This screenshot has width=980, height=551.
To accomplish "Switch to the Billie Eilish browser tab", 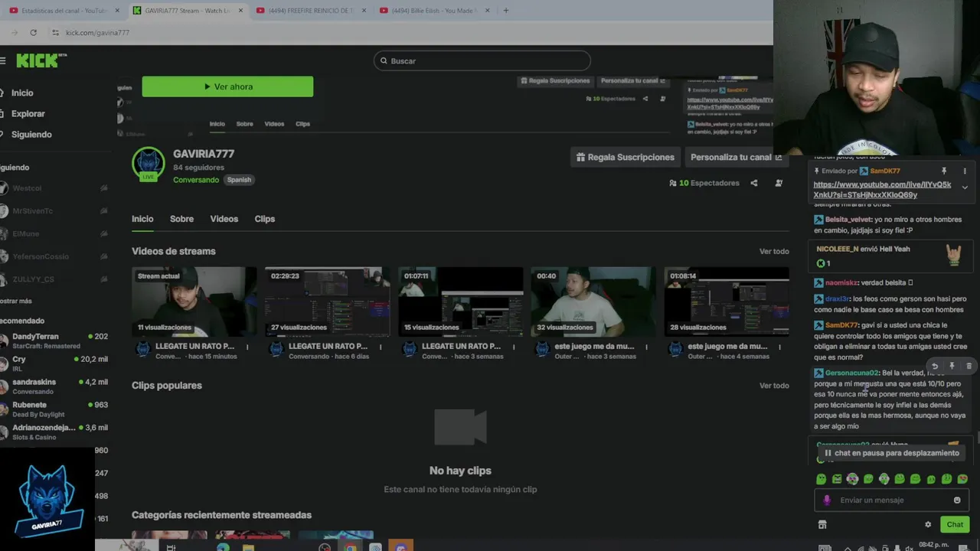I will tap(433, 11).
